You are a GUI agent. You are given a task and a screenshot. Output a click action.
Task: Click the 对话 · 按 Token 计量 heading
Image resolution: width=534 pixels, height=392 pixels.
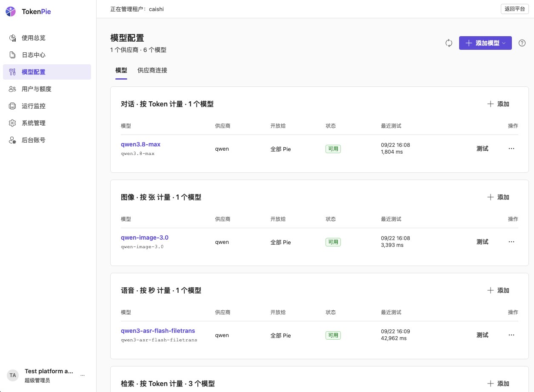(167, 104)
